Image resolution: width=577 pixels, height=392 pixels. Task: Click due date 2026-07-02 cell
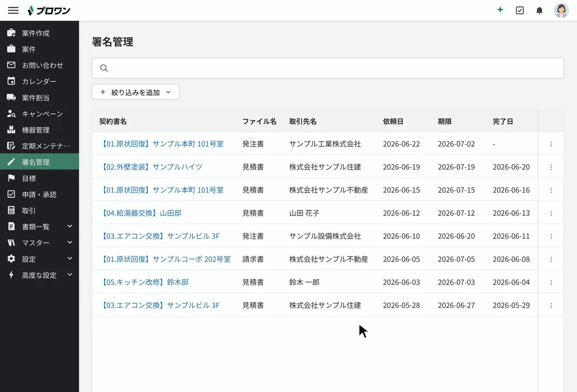[456, 144]
